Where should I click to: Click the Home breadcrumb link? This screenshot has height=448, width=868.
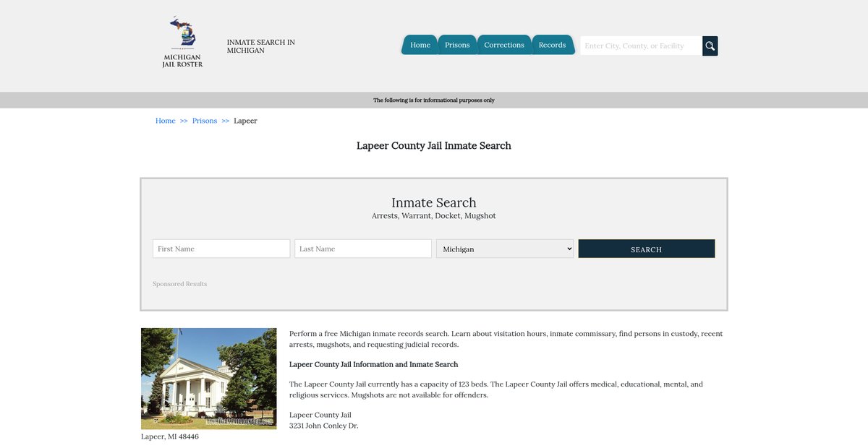click(x=166, y=121)
